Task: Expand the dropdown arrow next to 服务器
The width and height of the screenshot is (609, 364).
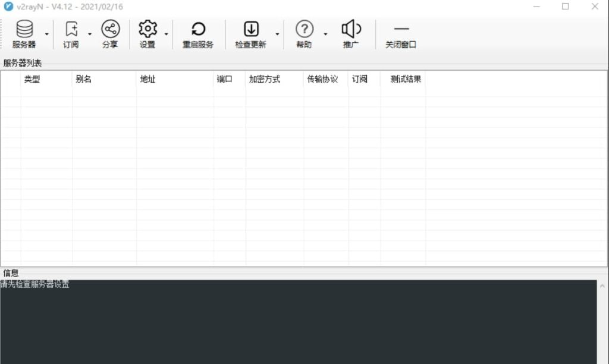Action: pyautogui.click(x=46, y=34)
